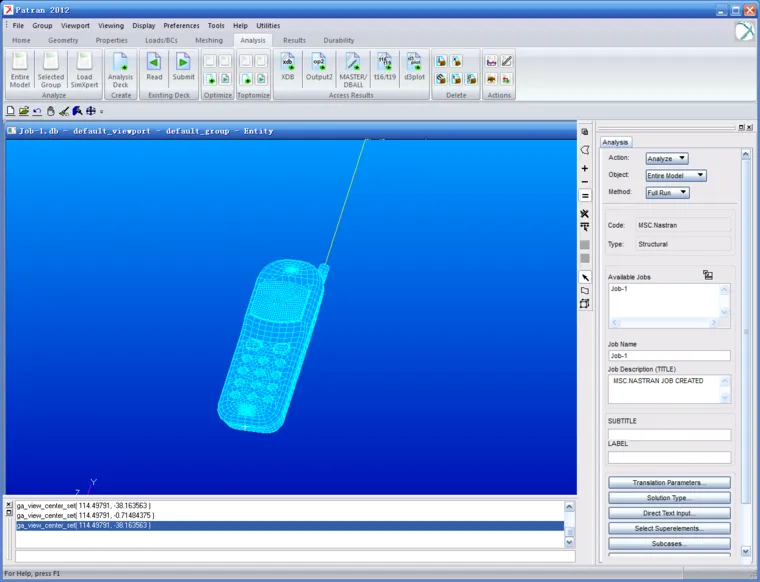Open the Group menu
760x582 pixels.
42,26
